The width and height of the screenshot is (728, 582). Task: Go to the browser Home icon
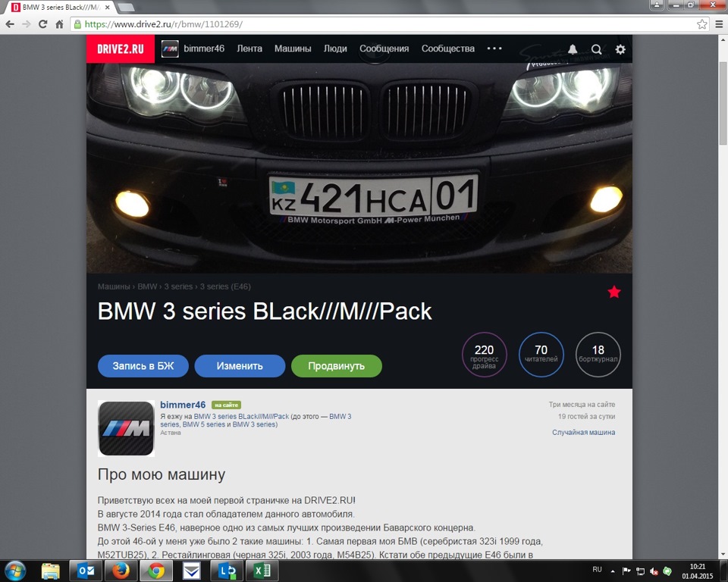(59, 24)
